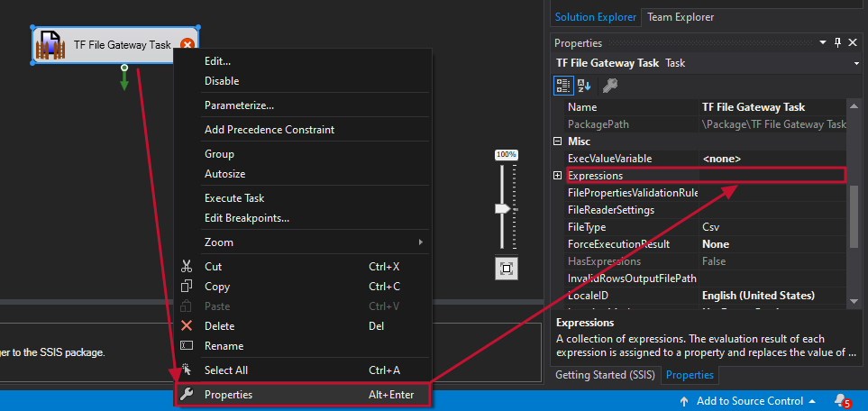Click the Add to Source Control arrow icon
Viewport: 868px width, 411px height.
point(684,401)
